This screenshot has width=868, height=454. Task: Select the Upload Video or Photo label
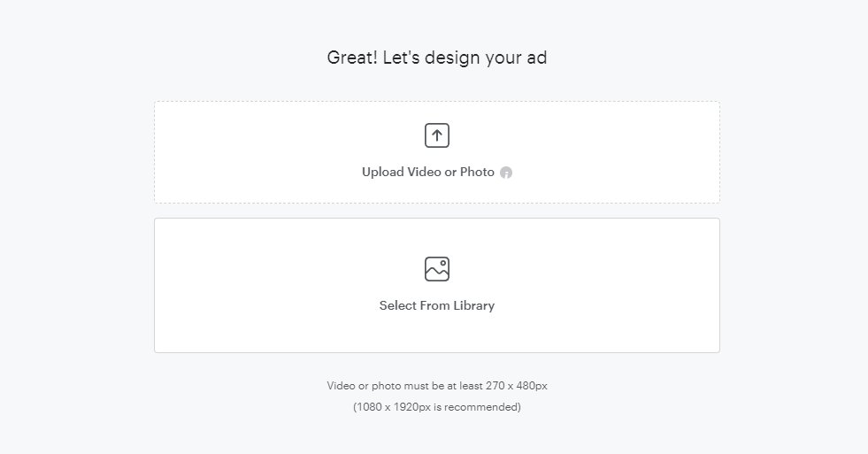tap(428, 173)
